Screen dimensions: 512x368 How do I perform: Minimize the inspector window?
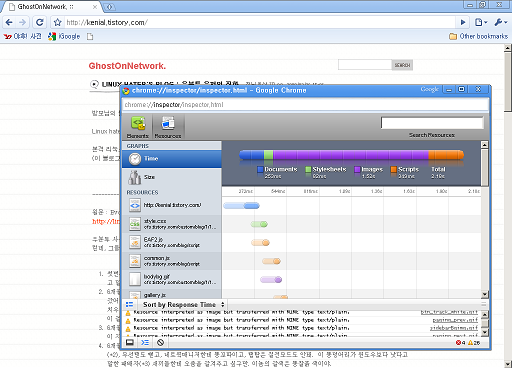(449, 90)
